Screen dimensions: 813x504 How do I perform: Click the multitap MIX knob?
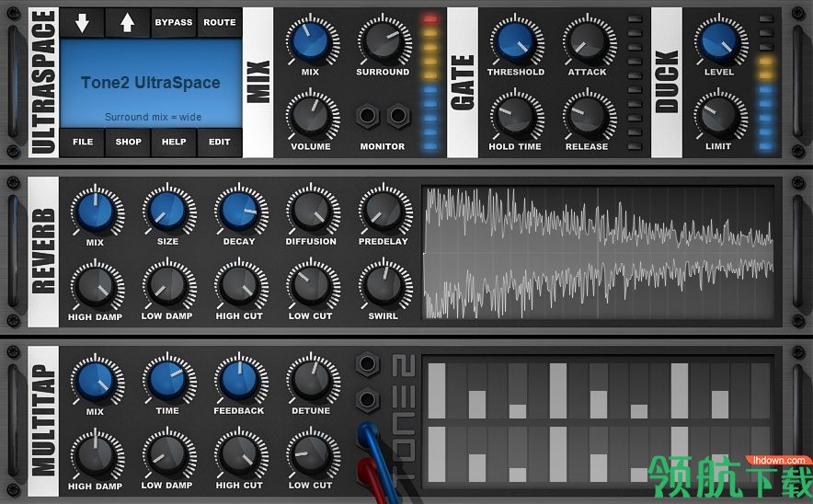pos(96,380)
